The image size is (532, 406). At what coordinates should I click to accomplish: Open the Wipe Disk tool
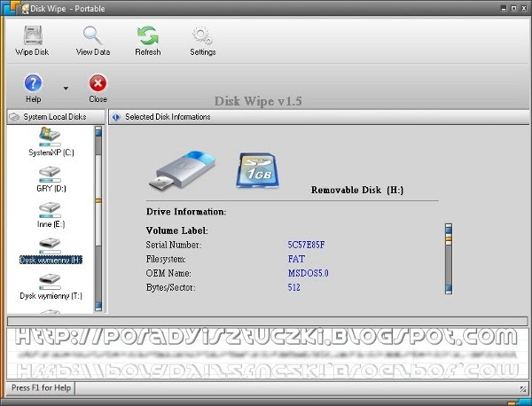coord(32,41)
